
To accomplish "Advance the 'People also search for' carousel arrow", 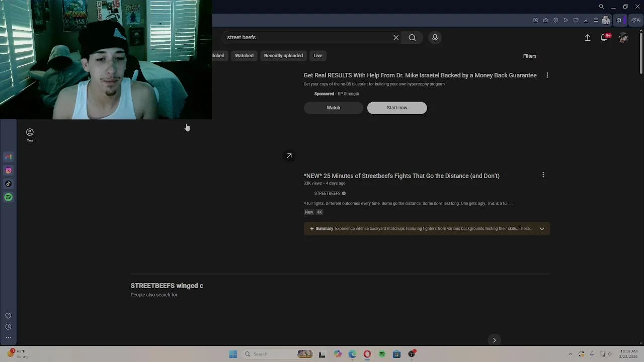I will tap(494, 340).
